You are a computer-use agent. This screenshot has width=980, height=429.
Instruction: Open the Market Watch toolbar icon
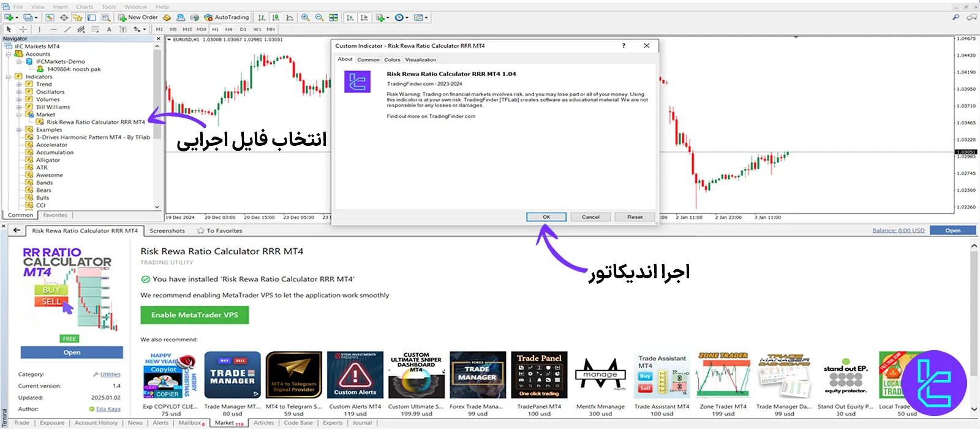click(50, 17)
